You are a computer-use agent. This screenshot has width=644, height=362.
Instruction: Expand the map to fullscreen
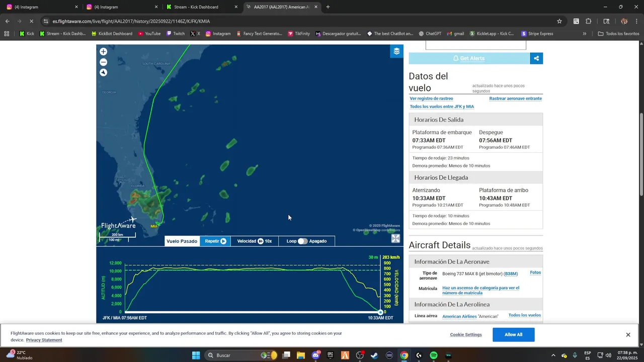pyautogui.click(x=395, y=239)
